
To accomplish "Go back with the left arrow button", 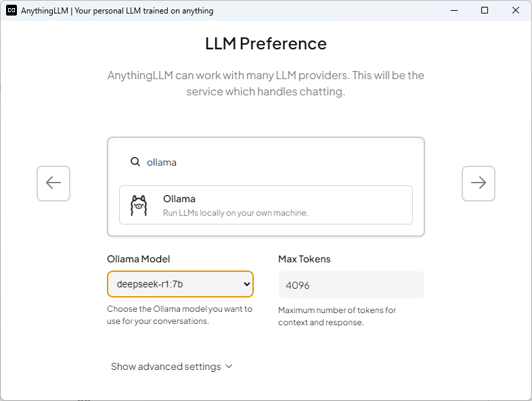I will click(53, 183).
